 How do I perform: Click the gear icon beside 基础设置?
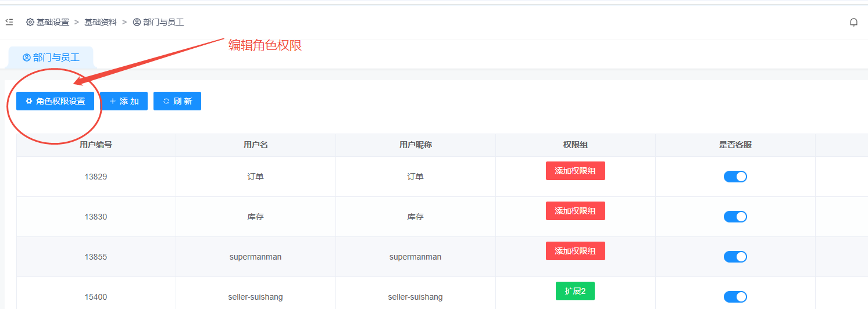tap(30, 22)
